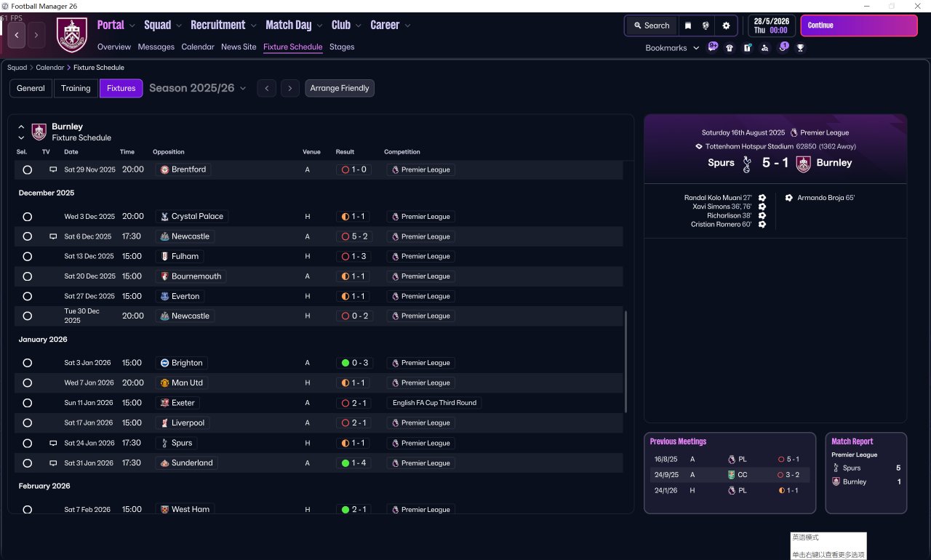
Task: Select the West Ham fixture radio button
Action: 28,510
